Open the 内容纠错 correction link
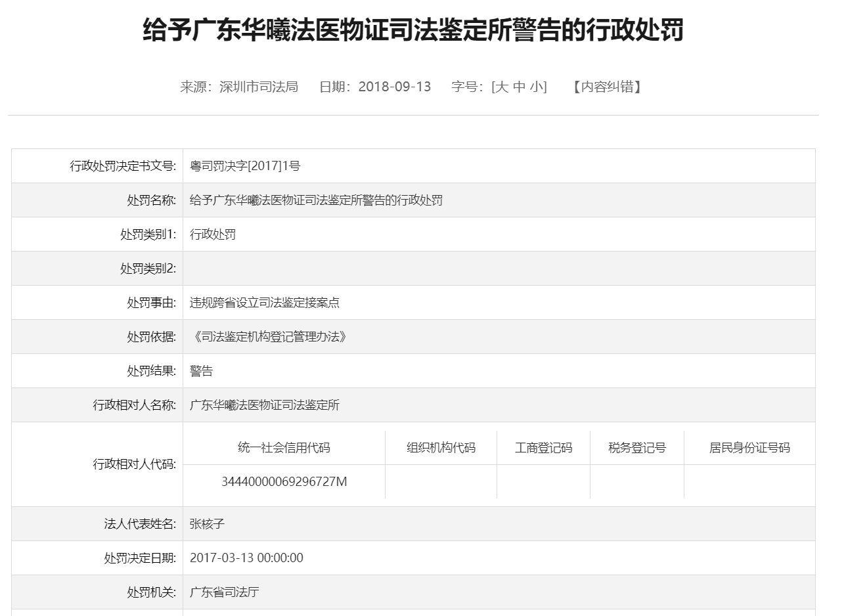846x616 pixels. coord(608,87)
